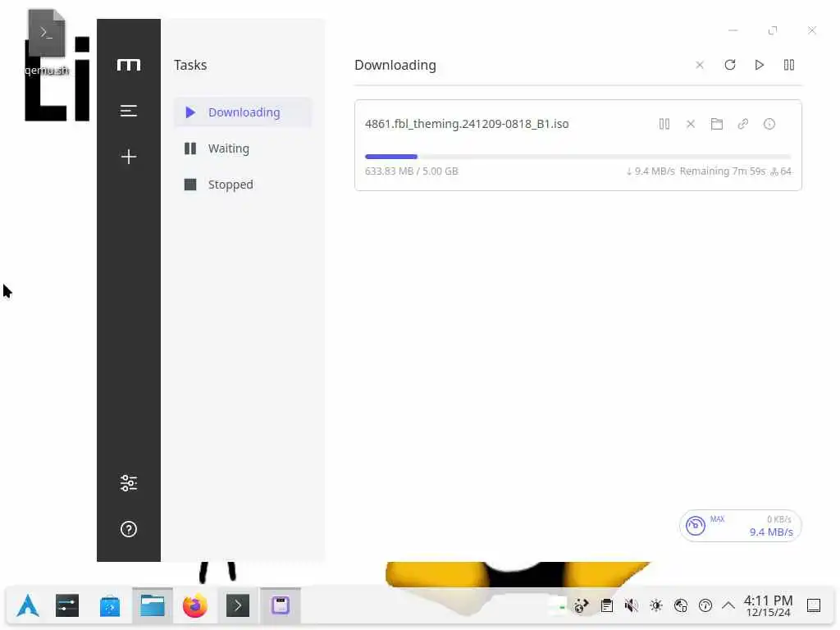Select the Downloading tasks tab

[243, 112]
